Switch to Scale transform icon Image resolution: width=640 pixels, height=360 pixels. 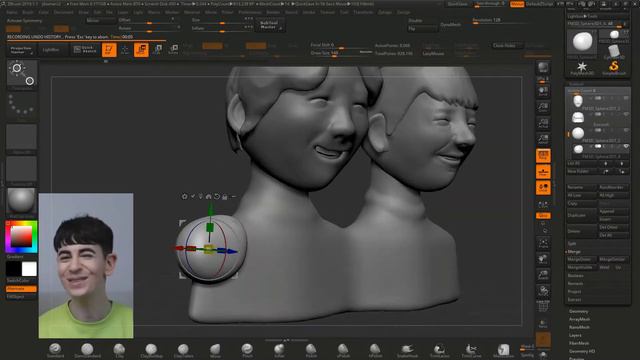click(157, 50)
